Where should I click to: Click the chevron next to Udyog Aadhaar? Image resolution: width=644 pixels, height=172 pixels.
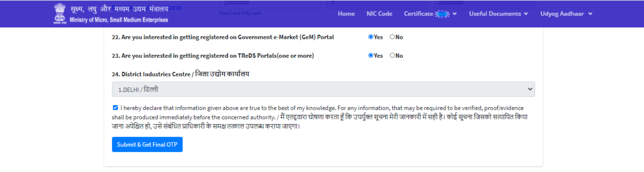(591, 14)
